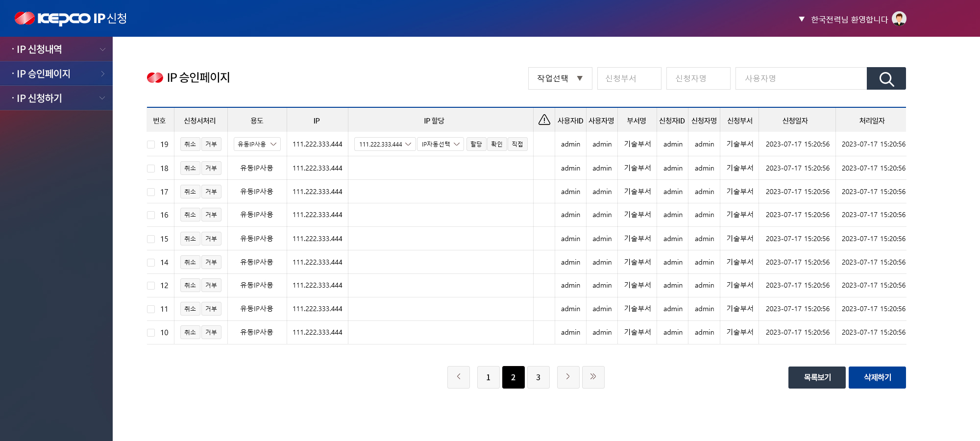Open the 유동IP사용 dropdown in row 19

[257, 144]
